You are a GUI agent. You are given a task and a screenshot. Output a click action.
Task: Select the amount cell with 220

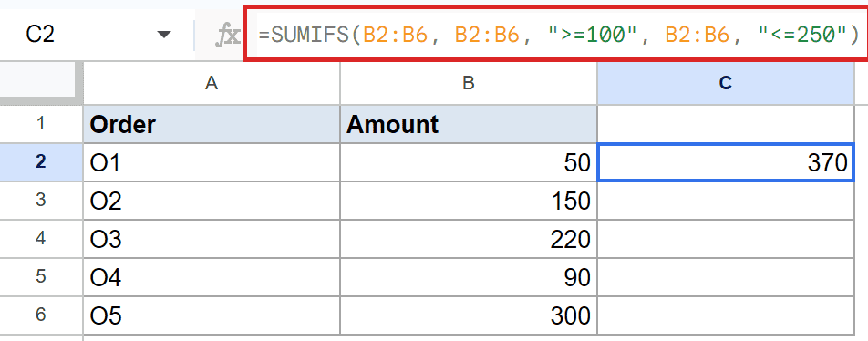(x=469, y=239)
